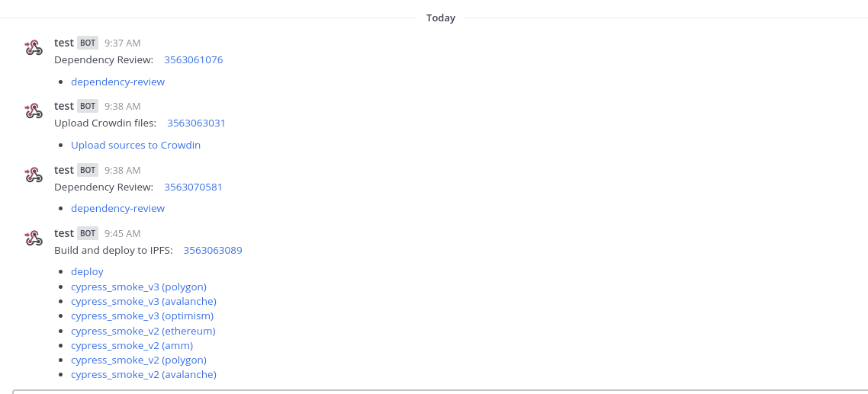The width and height of the screenshot is (868, 394).
Task: Click the webhook avatar beside Upload Crowdin files message
Action: coord(34,111)
